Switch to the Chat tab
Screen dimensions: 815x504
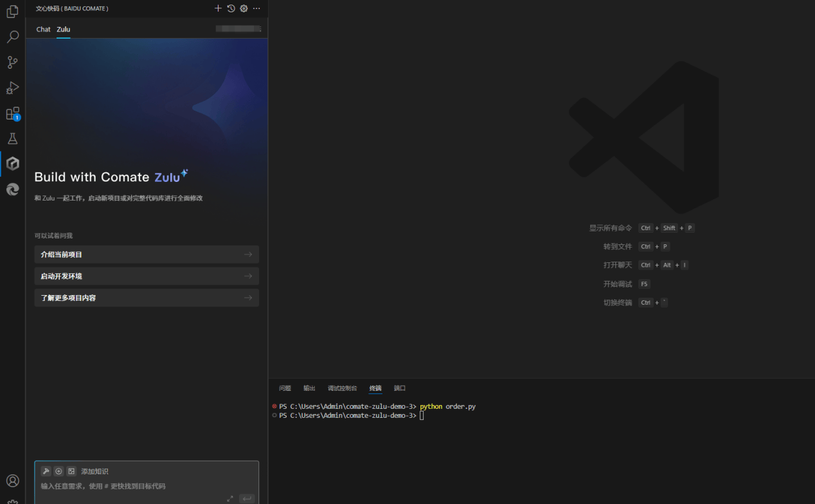(43, 30)
